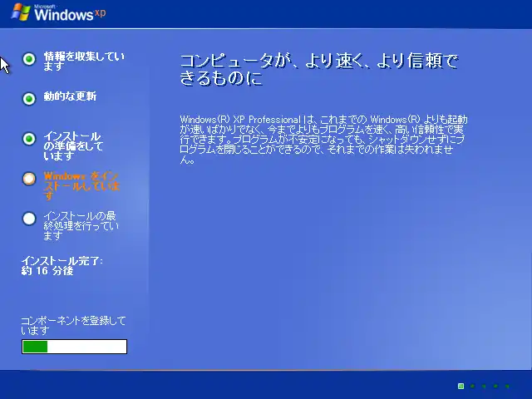Select the 動的な更新 step bullet
Image resolution: width=532 pixels, height=399 pixels.
pyautogui.click(x=29, y=99)
